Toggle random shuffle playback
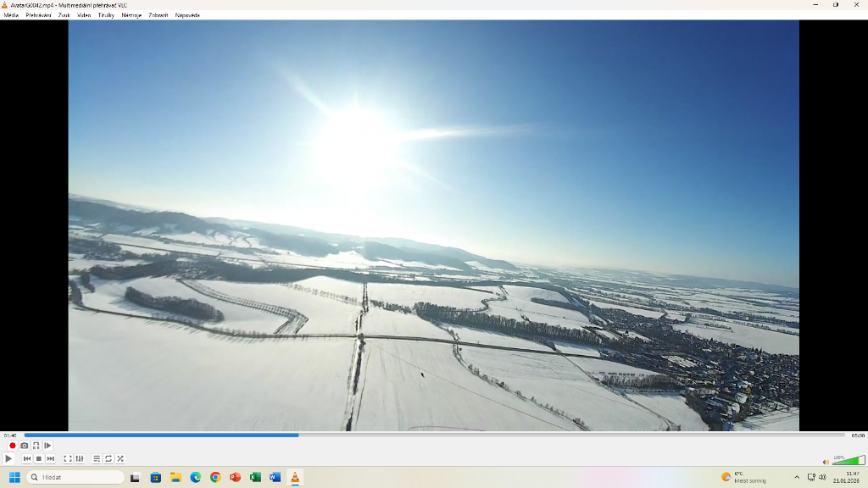Screen dimensions: 868x488 (120, 458)
